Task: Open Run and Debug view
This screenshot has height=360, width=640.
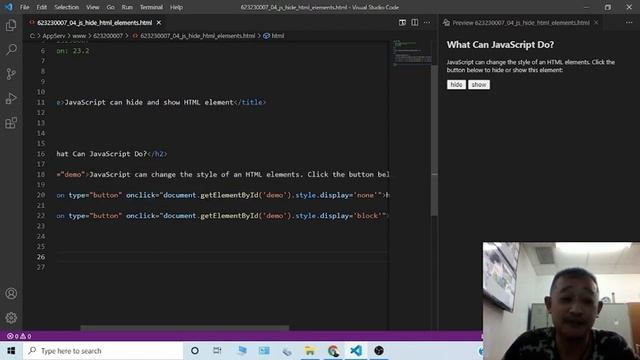Action: 11,98
